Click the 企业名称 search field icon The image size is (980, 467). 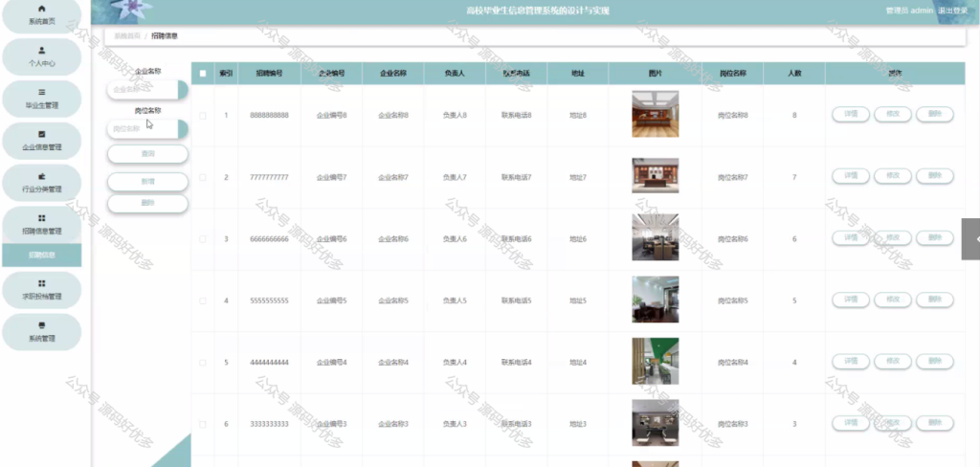coord(183,89)
